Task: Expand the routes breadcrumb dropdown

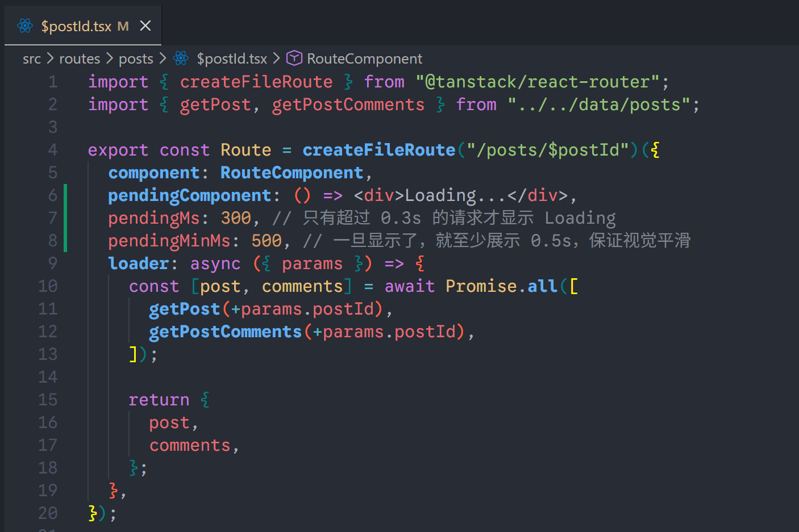Action: [x=80, y=59]
